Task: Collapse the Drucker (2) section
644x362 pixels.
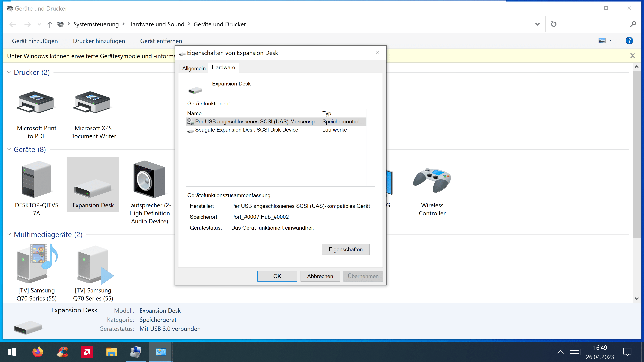Action: click(9, 72)
